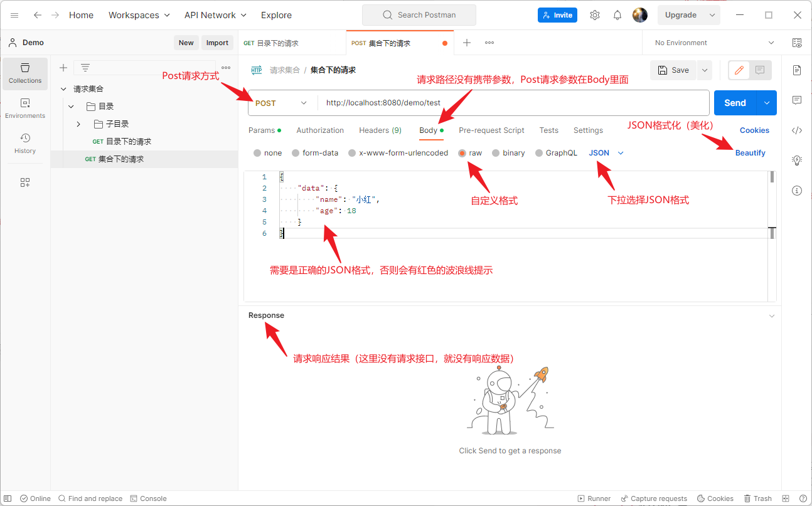Click the Save button
Screen dimensions: 812x506
pos(674,70)
